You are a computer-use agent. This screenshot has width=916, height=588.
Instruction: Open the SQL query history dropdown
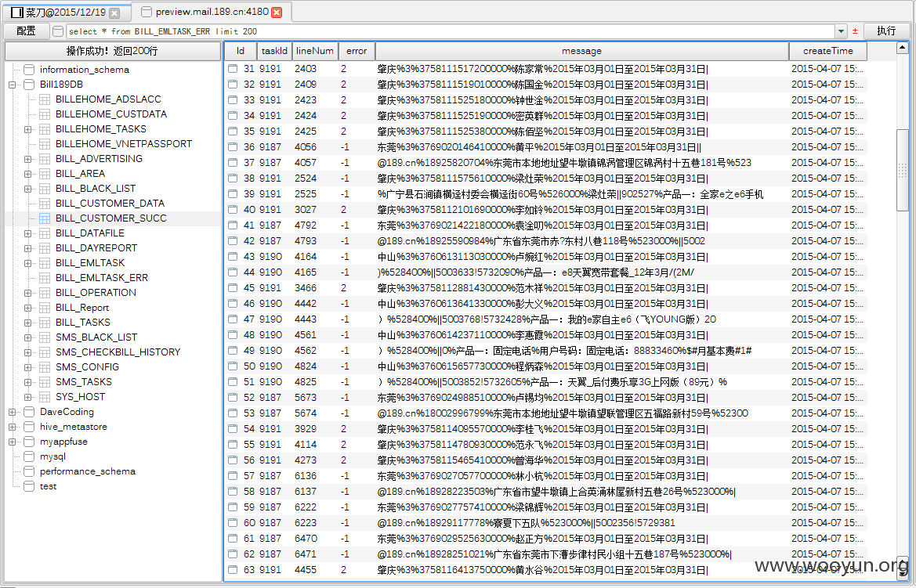click(x=842, y=31)
